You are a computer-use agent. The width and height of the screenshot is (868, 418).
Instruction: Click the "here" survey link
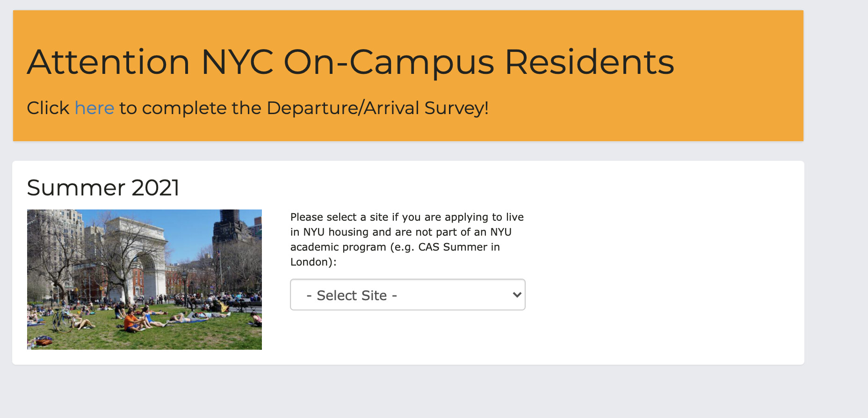94,108
